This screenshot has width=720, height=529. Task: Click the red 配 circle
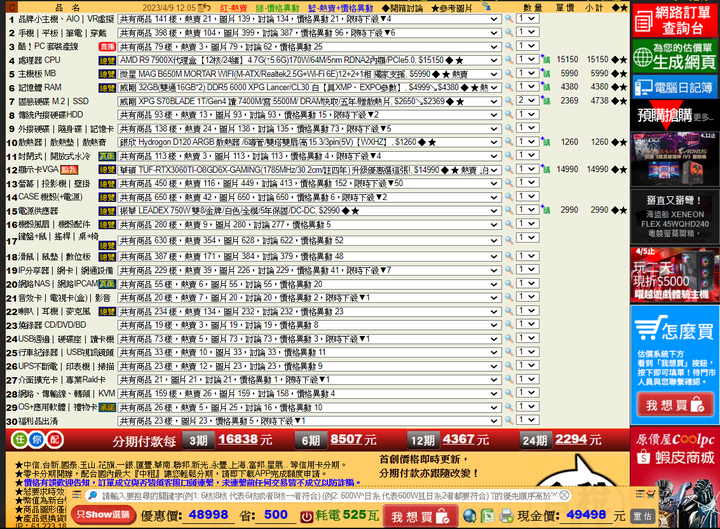click(55, 440)
